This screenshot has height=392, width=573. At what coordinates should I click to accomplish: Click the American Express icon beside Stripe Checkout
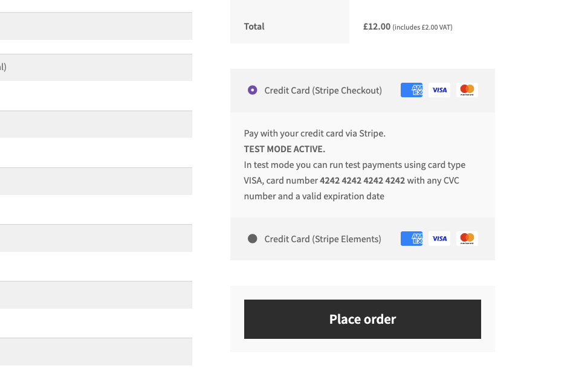412,90
